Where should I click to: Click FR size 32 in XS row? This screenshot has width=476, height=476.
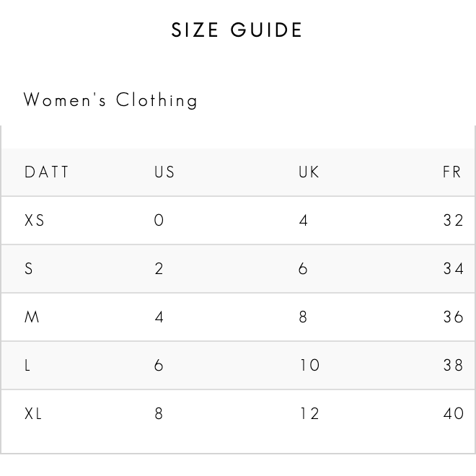[x=453, y=221]
